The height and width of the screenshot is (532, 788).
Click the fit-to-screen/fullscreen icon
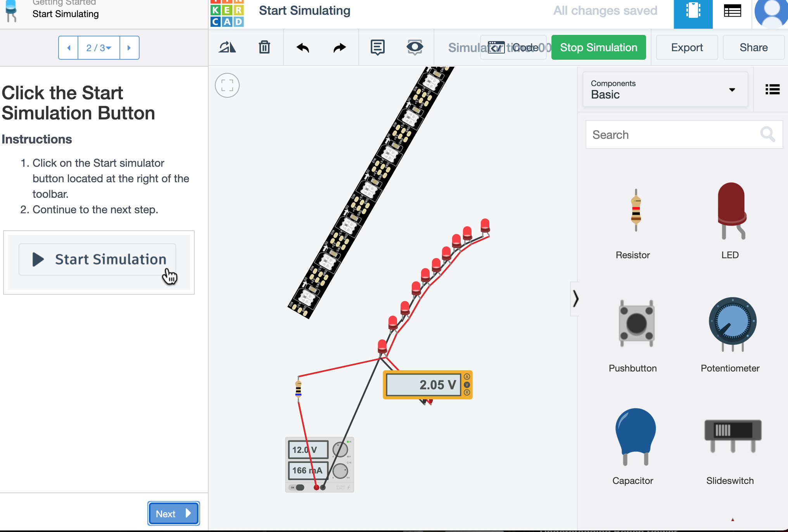pos(227,85)
